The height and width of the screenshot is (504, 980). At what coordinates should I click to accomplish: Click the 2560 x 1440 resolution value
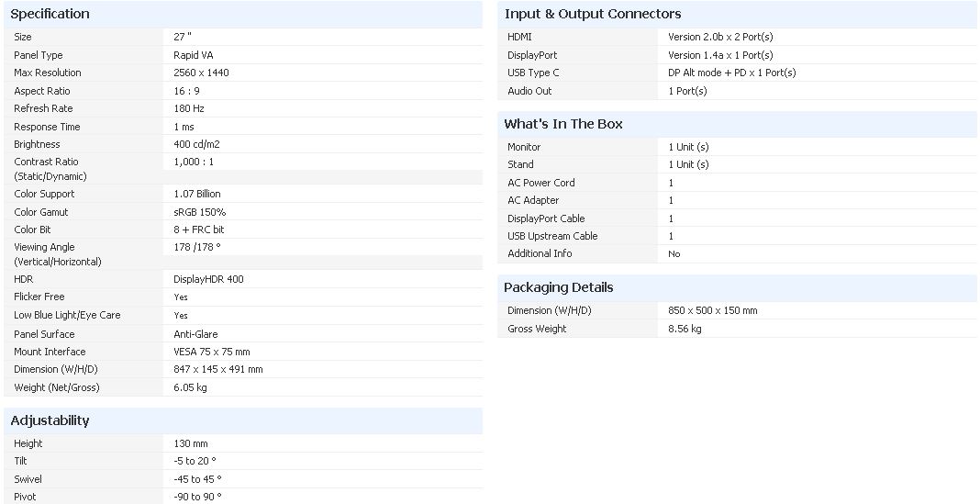pos(201,73)
